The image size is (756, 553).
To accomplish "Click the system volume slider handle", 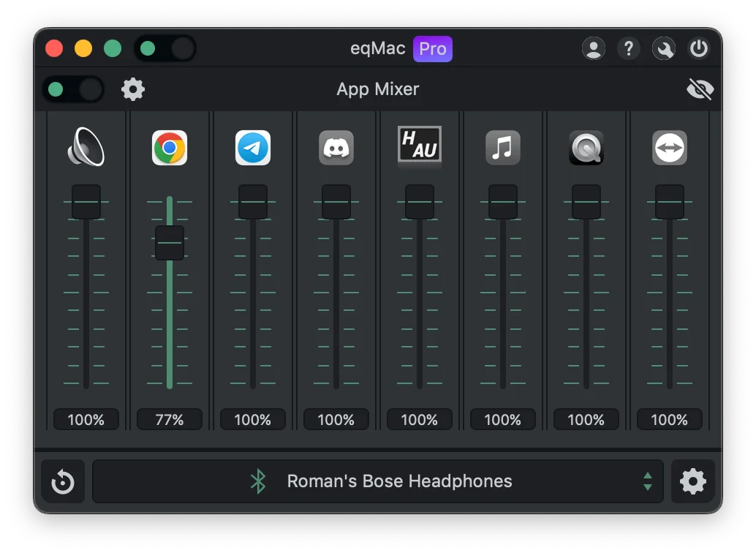I will [86, 202].
